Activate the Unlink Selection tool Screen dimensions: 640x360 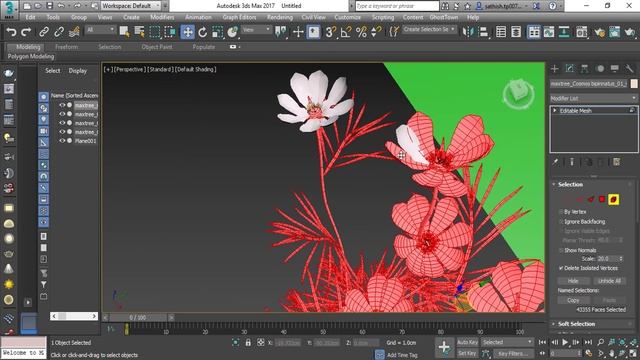pyautogui.click(x=59, y=32)
